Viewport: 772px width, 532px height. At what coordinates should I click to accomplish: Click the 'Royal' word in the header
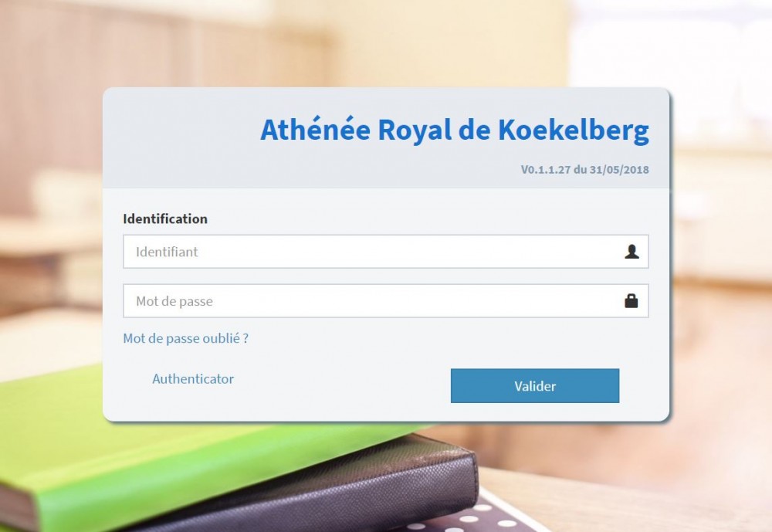(x=415, y=131)
